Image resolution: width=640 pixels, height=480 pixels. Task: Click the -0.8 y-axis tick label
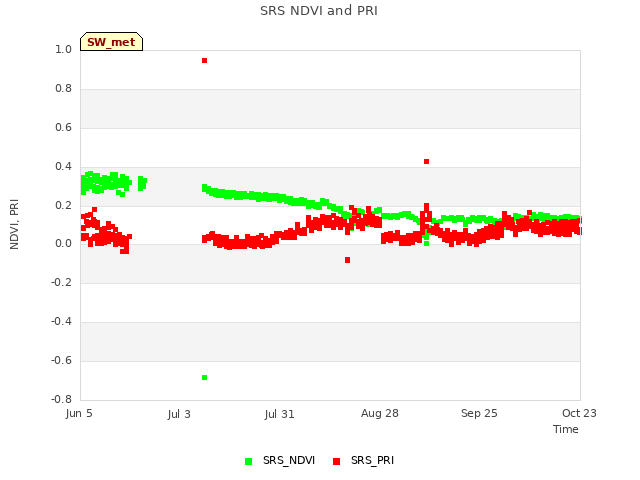click(61, 399)
